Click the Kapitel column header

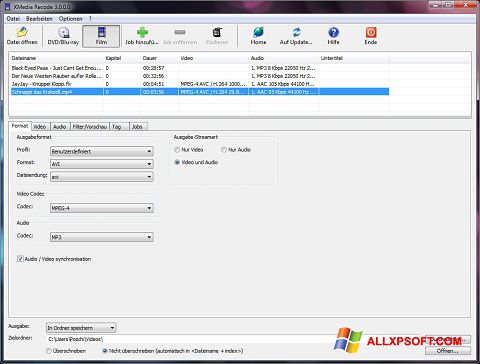click(x=122, y=58)
